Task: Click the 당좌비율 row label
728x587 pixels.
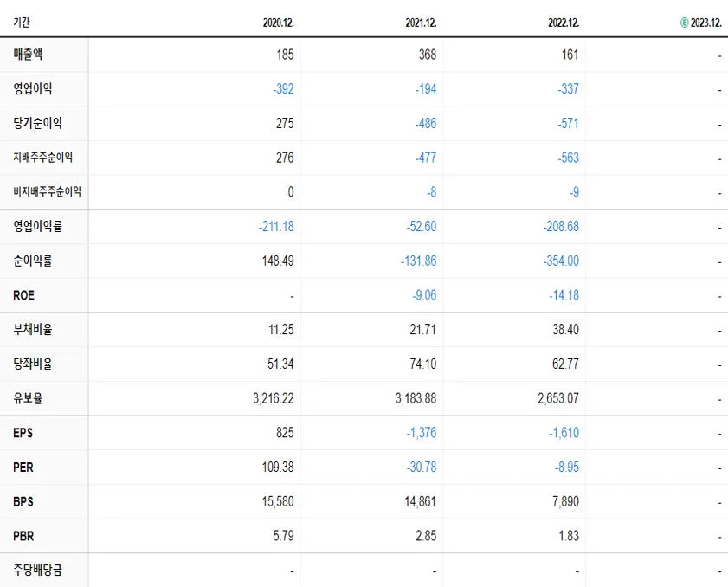Action: coord(33,364)
